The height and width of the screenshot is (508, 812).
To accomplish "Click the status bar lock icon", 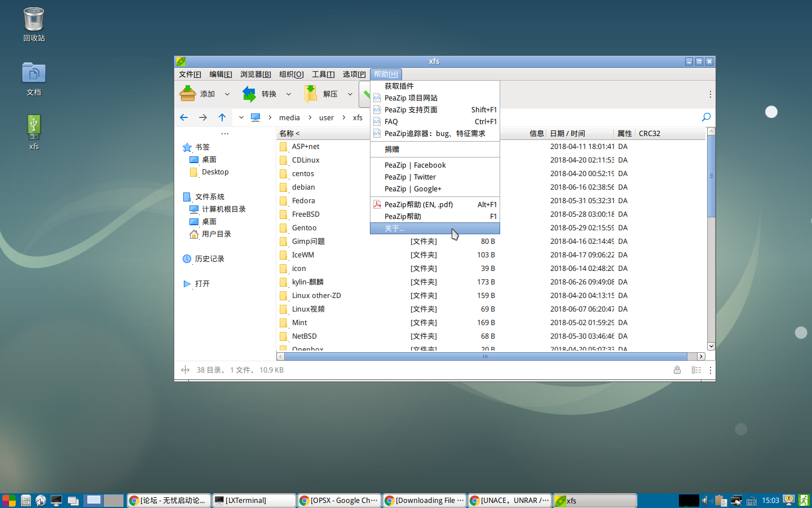I will (677, 370).
